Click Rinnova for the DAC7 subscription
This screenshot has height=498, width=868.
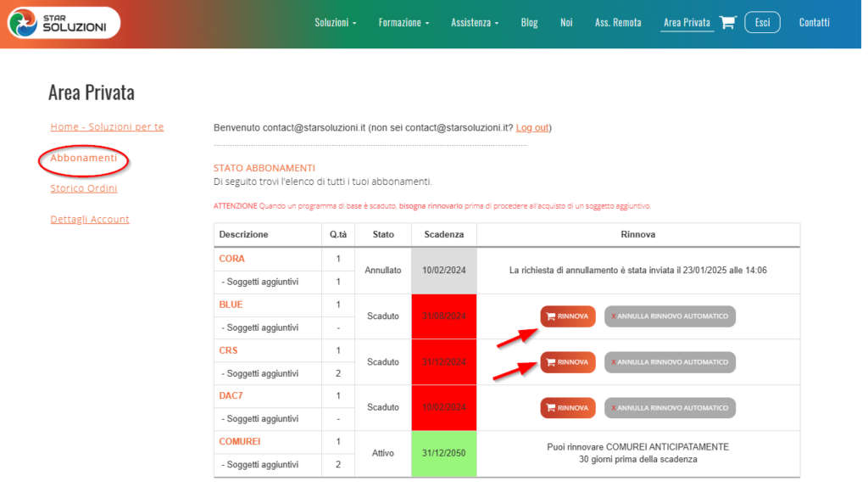pos(567,408)
